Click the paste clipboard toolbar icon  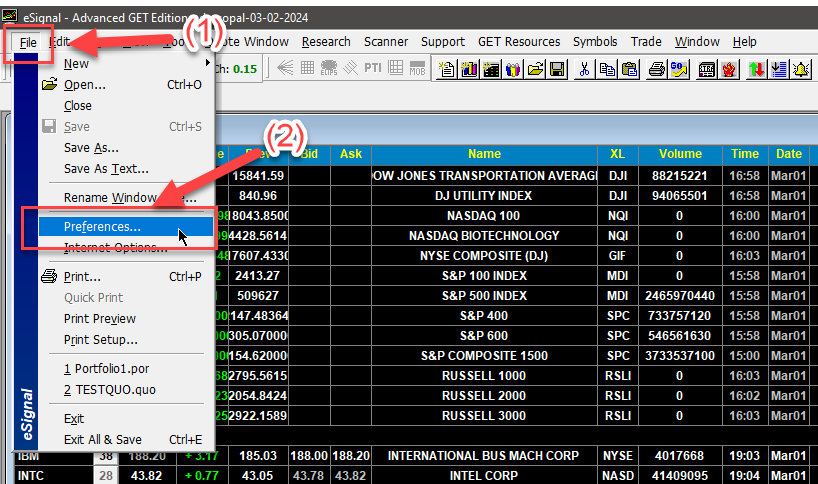click(x=630, y=69)
